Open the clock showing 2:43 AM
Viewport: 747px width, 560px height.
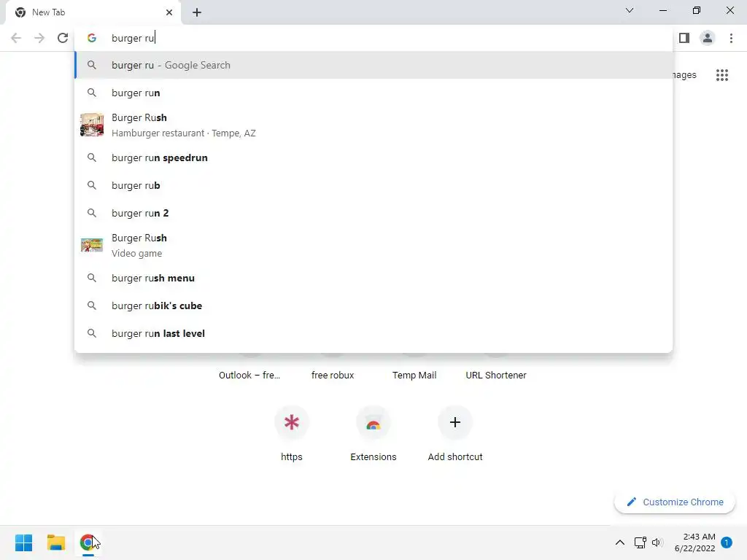pyautogui.click(x=695, y=542)
